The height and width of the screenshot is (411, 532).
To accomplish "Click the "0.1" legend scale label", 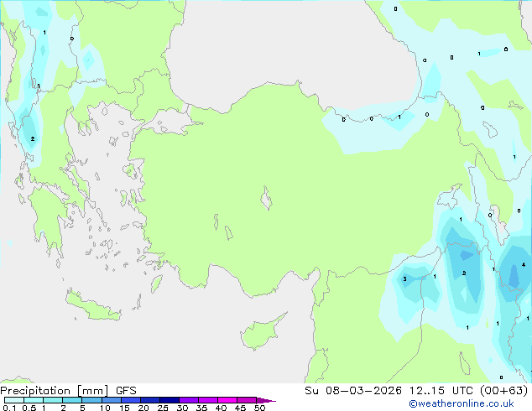I will coord(9,408).
